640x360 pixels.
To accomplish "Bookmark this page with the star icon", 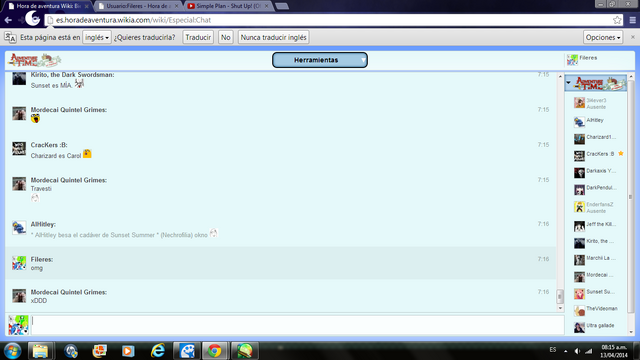I will [617, 20].
